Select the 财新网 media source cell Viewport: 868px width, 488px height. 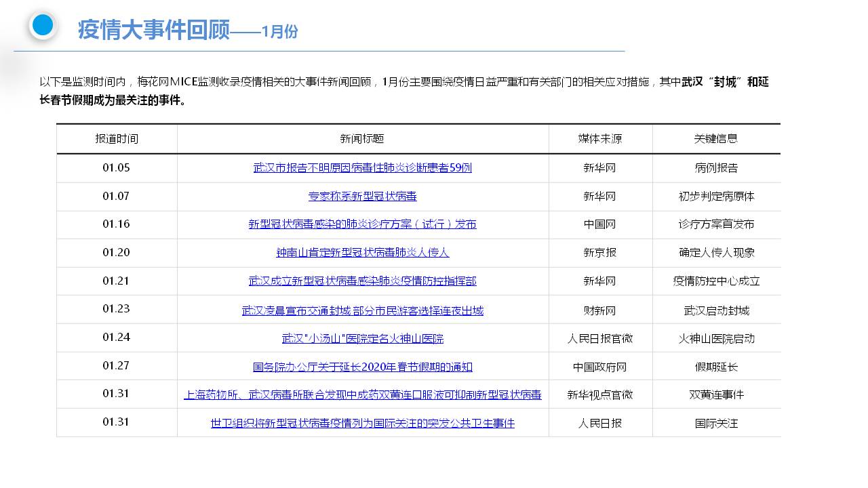[599, 310]
